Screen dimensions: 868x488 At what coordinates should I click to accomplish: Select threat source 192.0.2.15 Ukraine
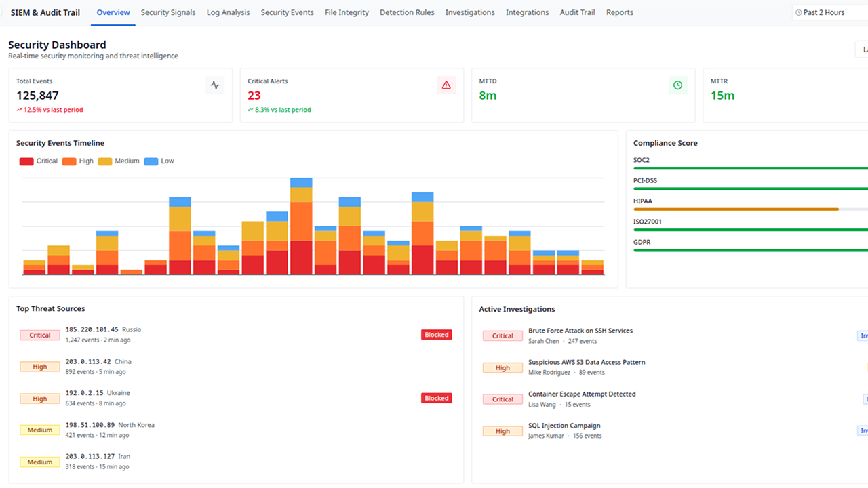click(236, 398)
